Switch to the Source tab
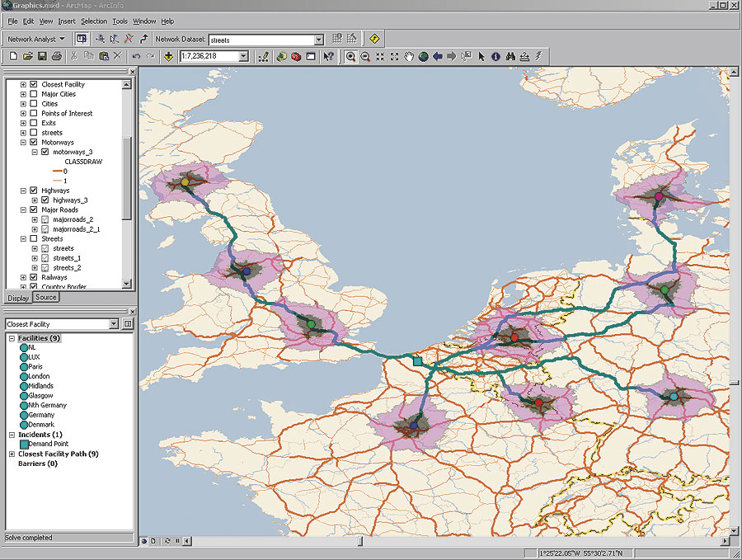 click(x=46, y=297)
